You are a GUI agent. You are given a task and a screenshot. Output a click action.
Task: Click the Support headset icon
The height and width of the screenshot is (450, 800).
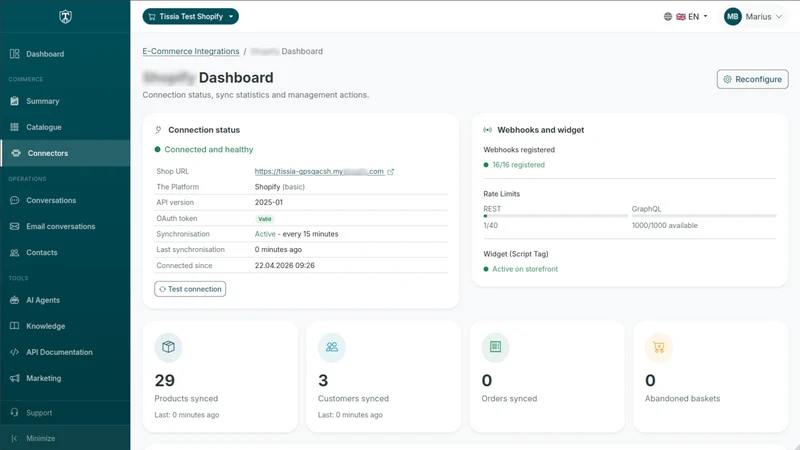click(14, 412)
